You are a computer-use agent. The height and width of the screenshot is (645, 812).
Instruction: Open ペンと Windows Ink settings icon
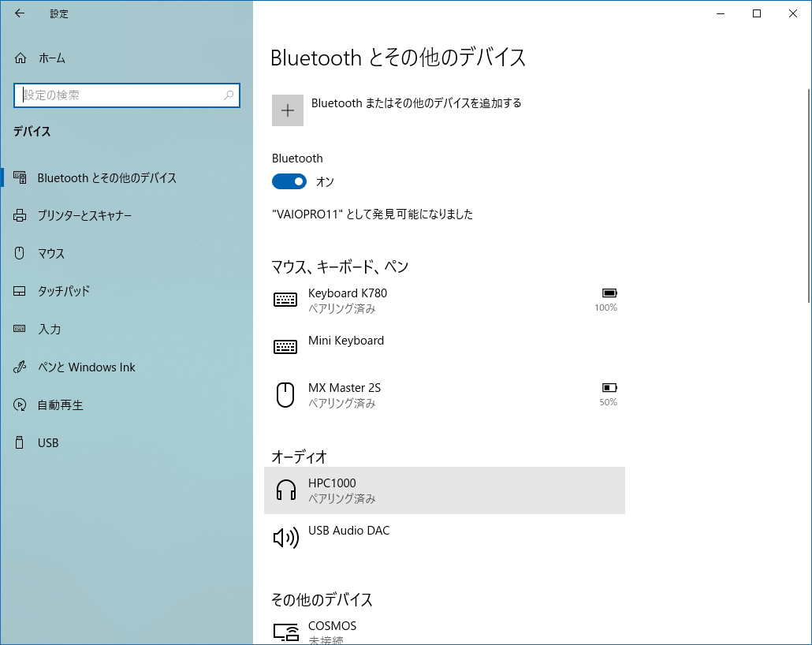pos(20,367)
